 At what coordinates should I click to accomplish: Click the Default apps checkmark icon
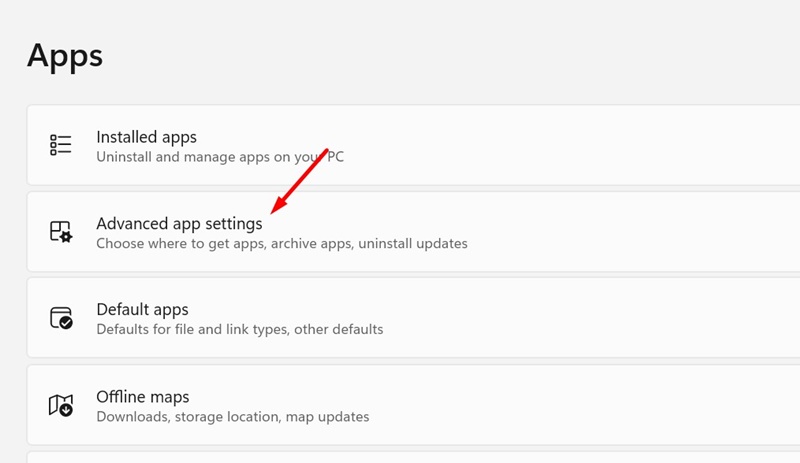61,318
